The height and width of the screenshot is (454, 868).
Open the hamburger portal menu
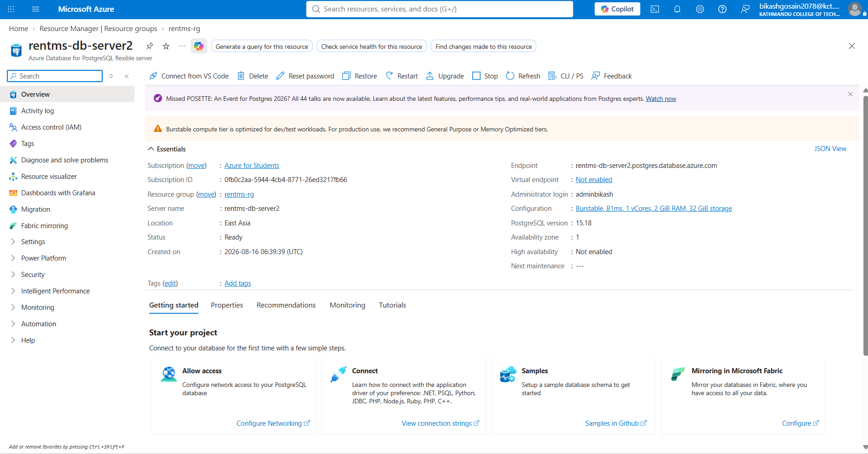tap(36, 9)
